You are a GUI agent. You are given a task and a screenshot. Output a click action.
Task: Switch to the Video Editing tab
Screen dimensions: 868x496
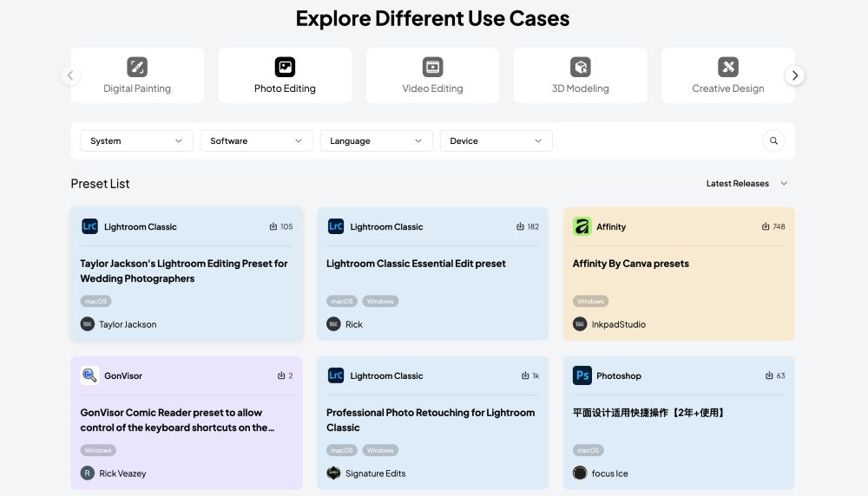tap(432, 75)
